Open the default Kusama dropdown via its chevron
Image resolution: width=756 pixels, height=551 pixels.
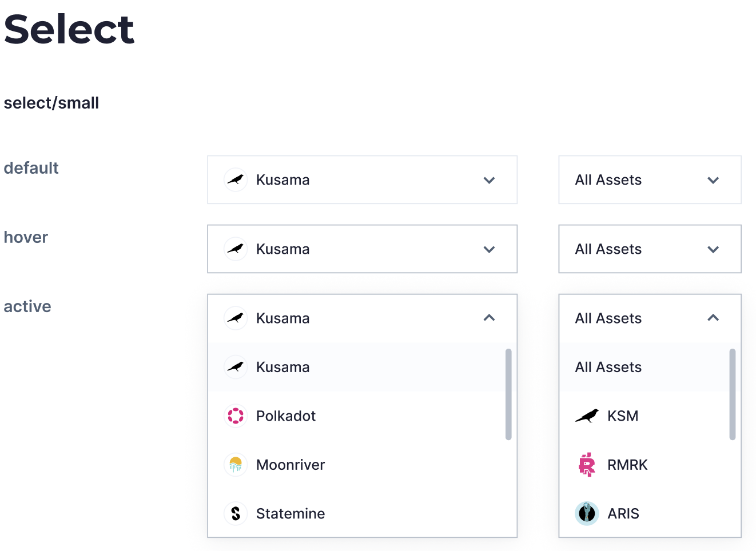coord(489,179)
